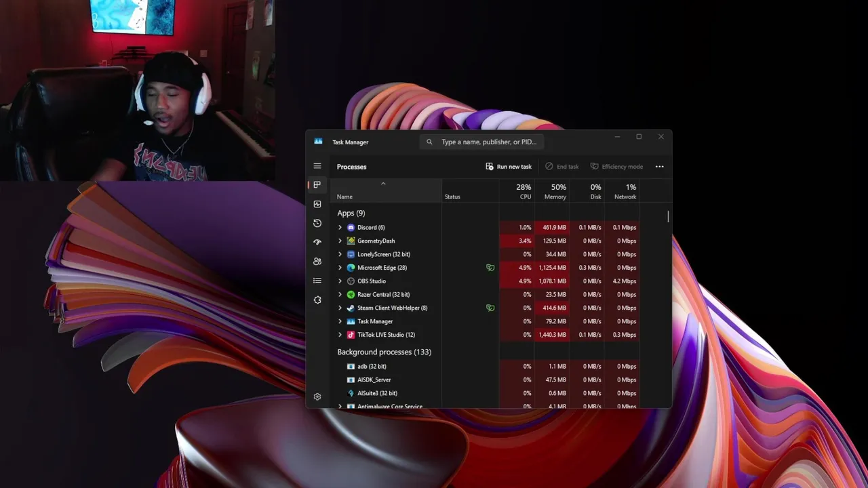Viewport: 868px width, 488px height.
Task: Open Task Manager settings gear
Action: point(317,396)
